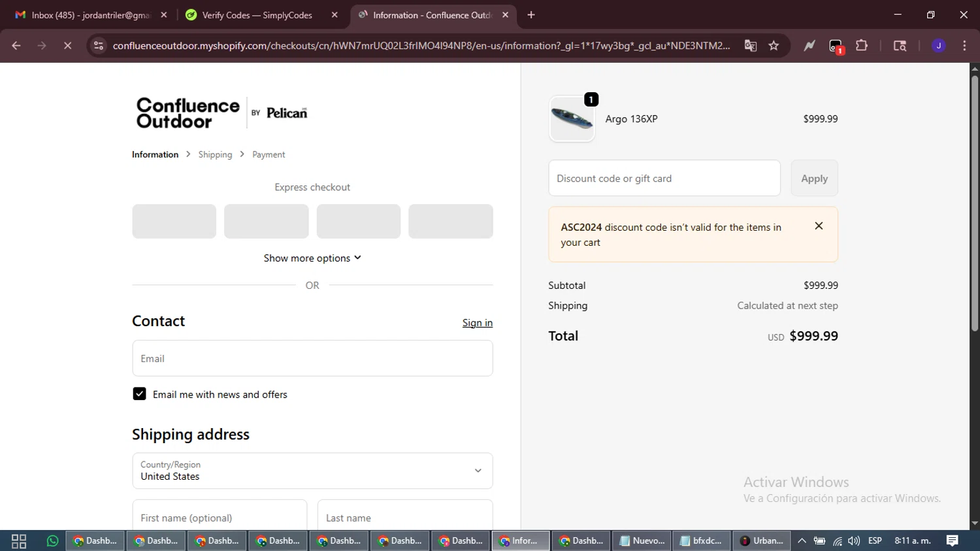Toggle Email me with news and offers
The height and width of the screenshot is (551, 980).
point(139,394)
